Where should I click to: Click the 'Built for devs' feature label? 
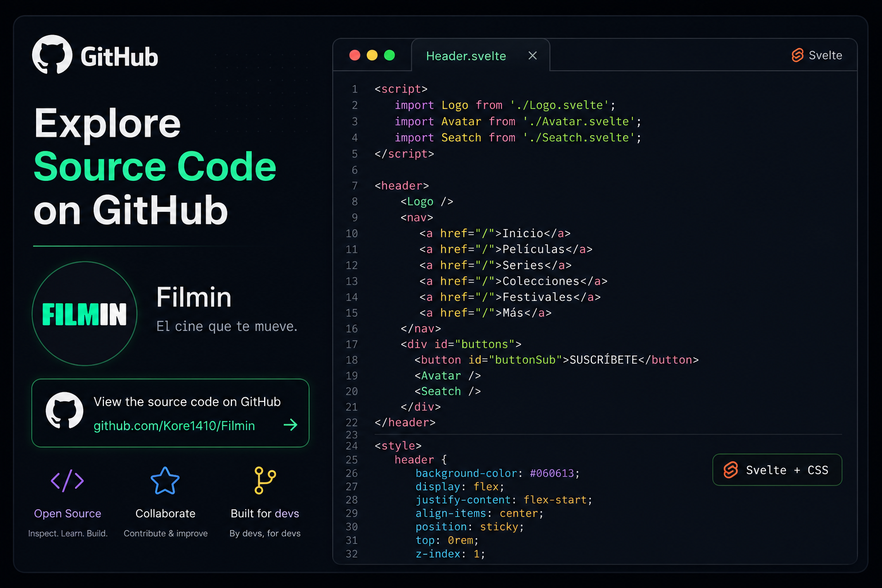click(x=265, y=513)
